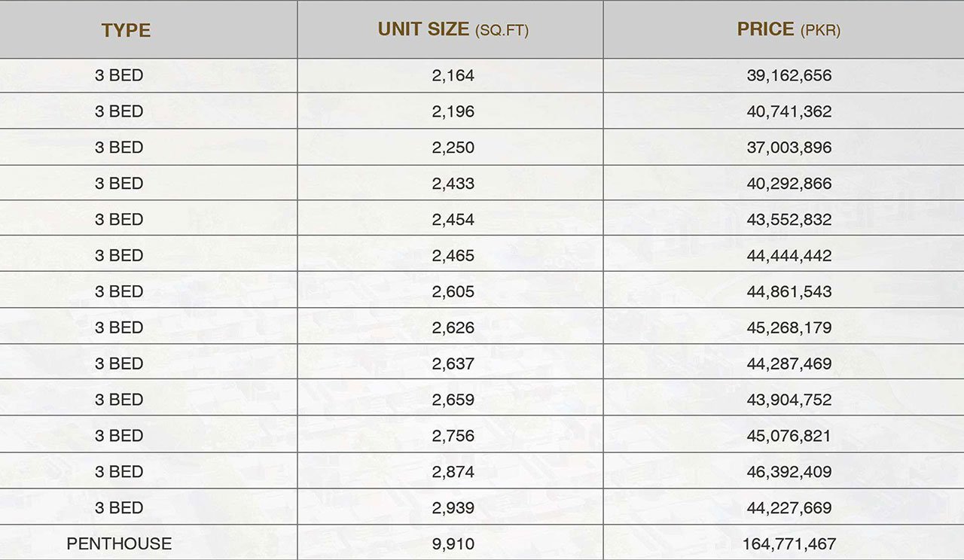Click the TYPE column header
Screen dimensions: 964x560
point(126,30)
